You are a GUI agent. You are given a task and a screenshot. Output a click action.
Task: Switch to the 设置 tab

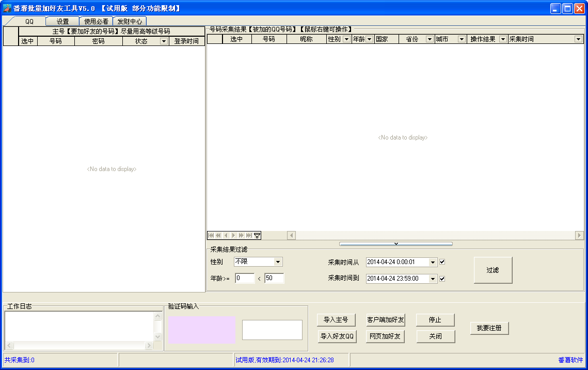[62, 21]
